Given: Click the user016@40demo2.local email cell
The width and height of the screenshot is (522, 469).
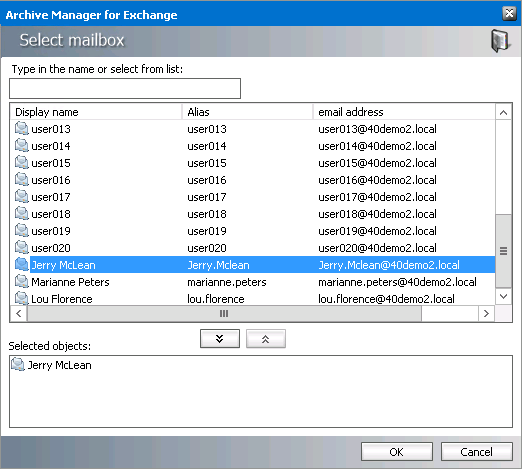Looking at the screenshot, I should click(x=377, y=180).
